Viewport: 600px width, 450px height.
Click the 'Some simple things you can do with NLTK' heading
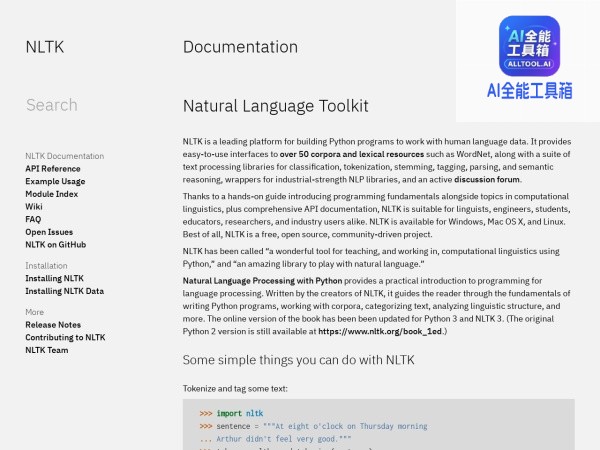click(298, 360)
